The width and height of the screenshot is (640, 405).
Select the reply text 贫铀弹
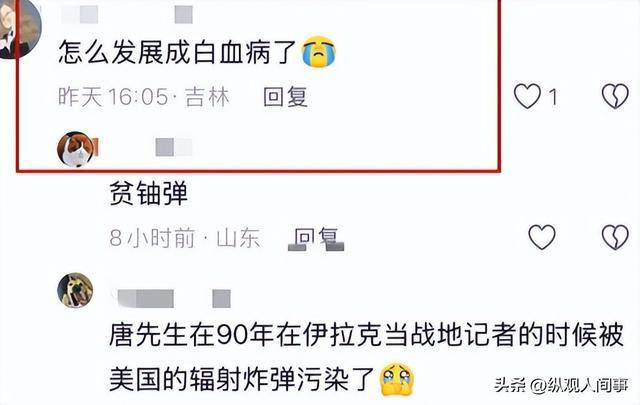coord(149,193)
